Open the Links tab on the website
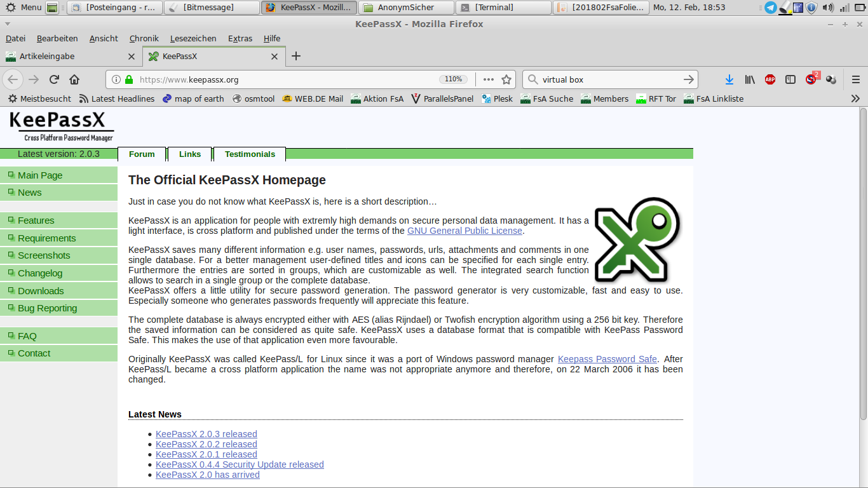Image resolution: width=868 pixels, height=488 pixels. tap(190, 154)
